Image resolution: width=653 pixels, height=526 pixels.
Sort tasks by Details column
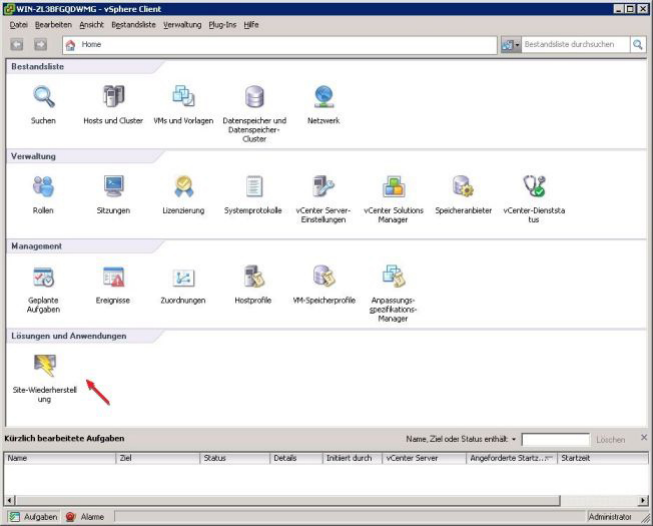[x=296, y=458]
